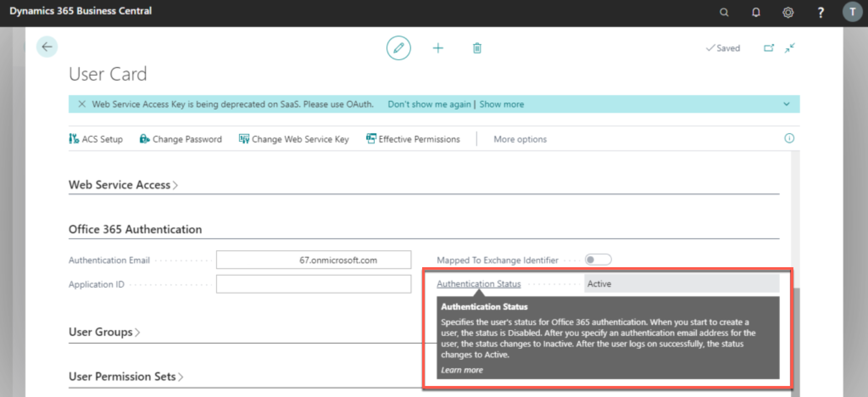Click Show more link in notification
868x397 pixels.
point(502,104)
